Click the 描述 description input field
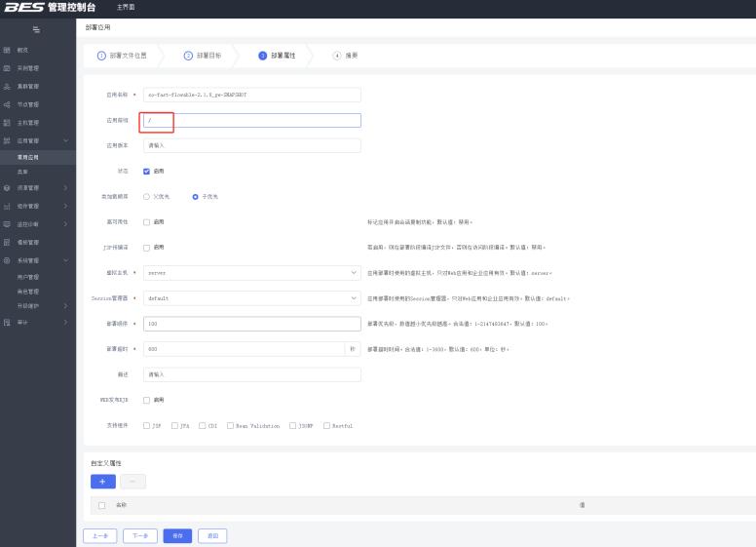Image resolution: width=756 pixels, height=547 pixels. (x=251, y=374)
